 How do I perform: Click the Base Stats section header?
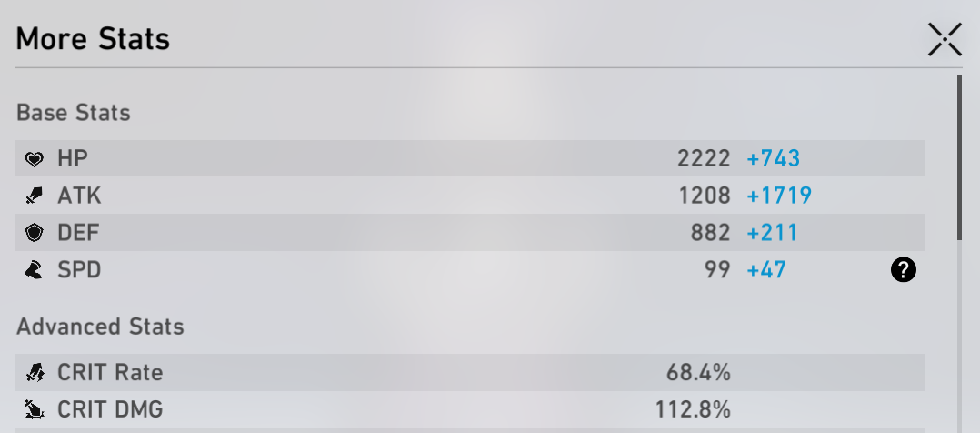tap(73, 114)
